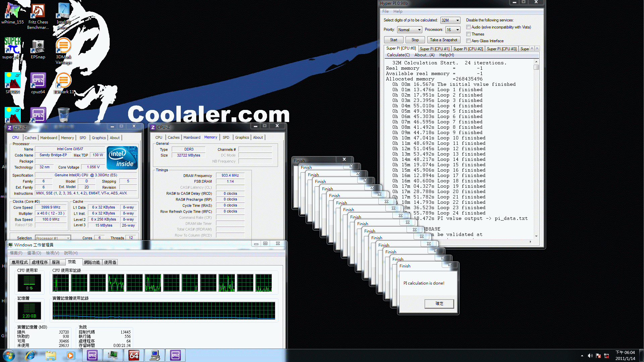Open the wPrime_155 desktop shortcut
The image size is (644, 362).
coord(12,13)
